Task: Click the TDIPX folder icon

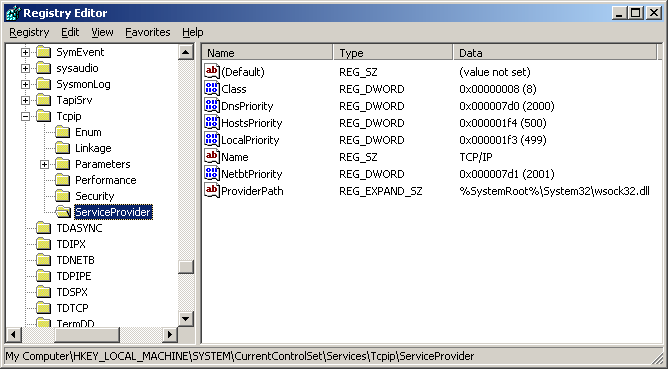Action: coord(43,244)
